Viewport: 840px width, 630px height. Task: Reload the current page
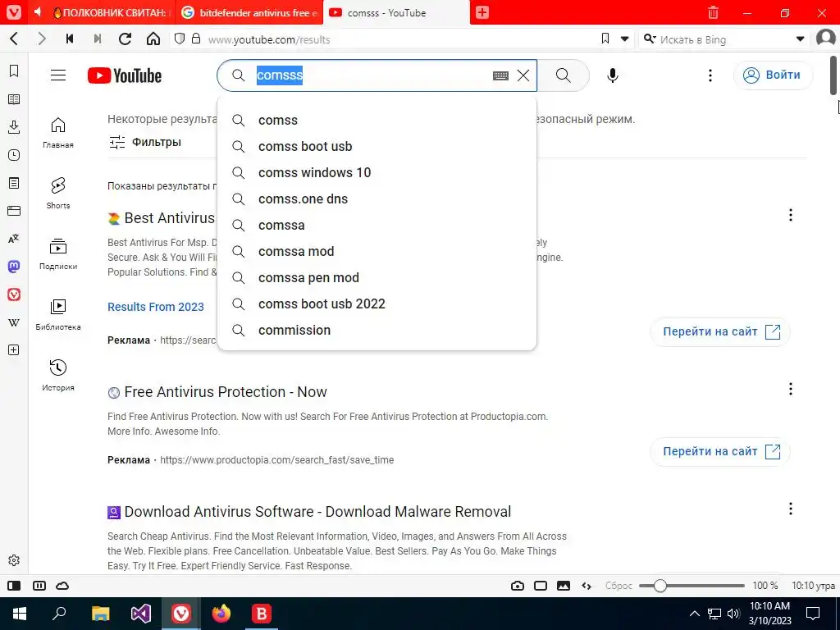[x=126, y=39]
